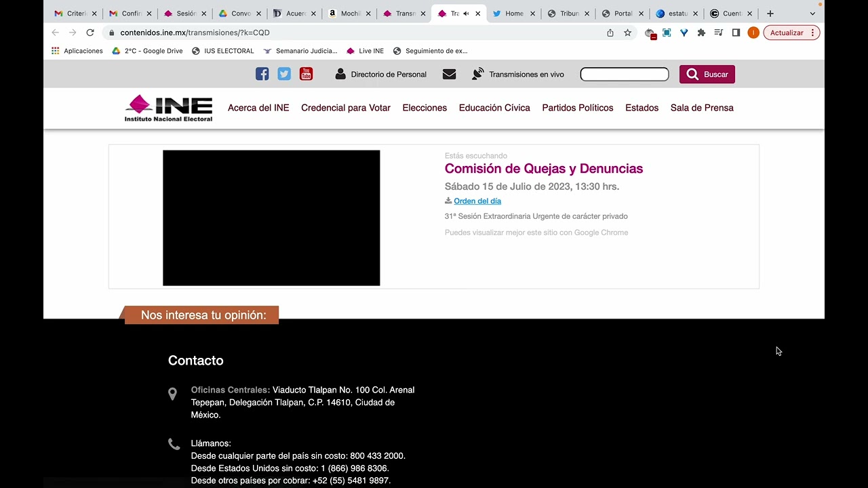Click the site search input field

[625, 75]
